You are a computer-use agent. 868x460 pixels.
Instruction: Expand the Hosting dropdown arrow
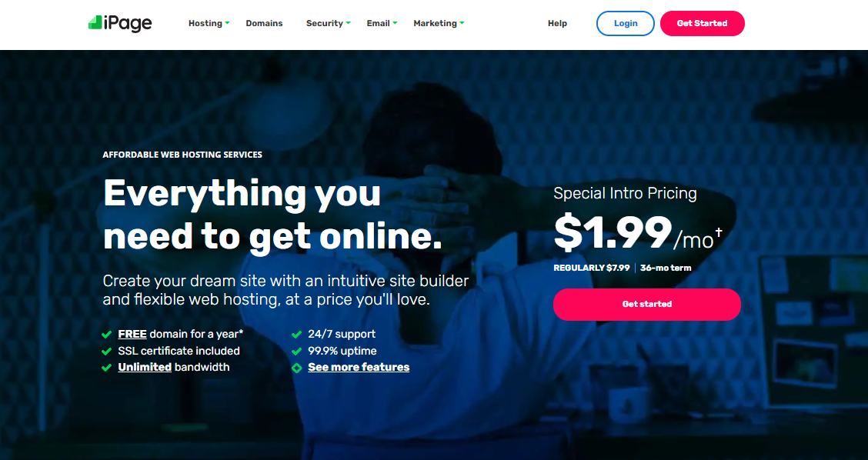click(227, 23)
